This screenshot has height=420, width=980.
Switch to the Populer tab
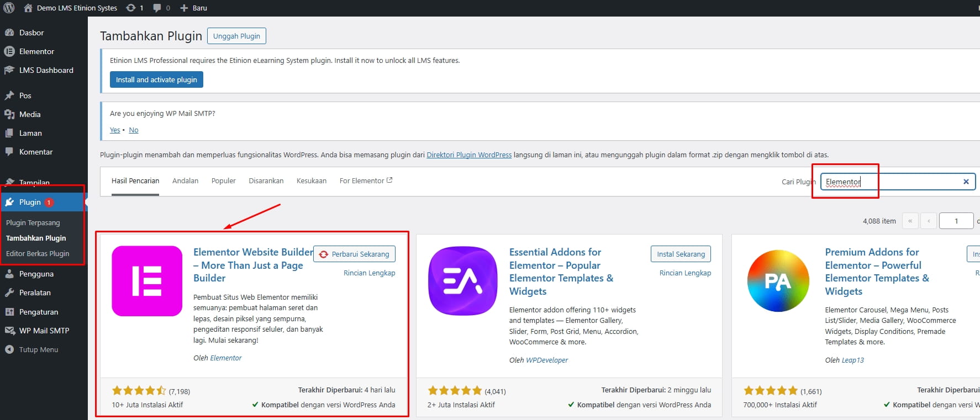[x=223, y=180]
